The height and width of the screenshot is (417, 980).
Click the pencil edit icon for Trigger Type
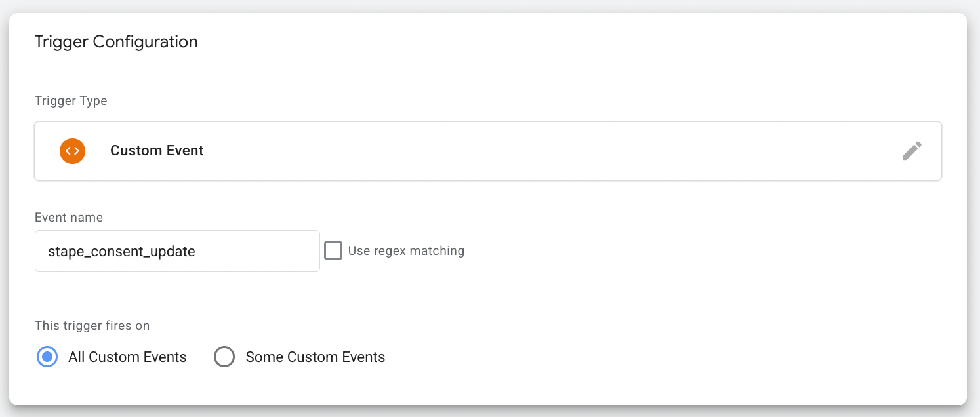[912, 151]
